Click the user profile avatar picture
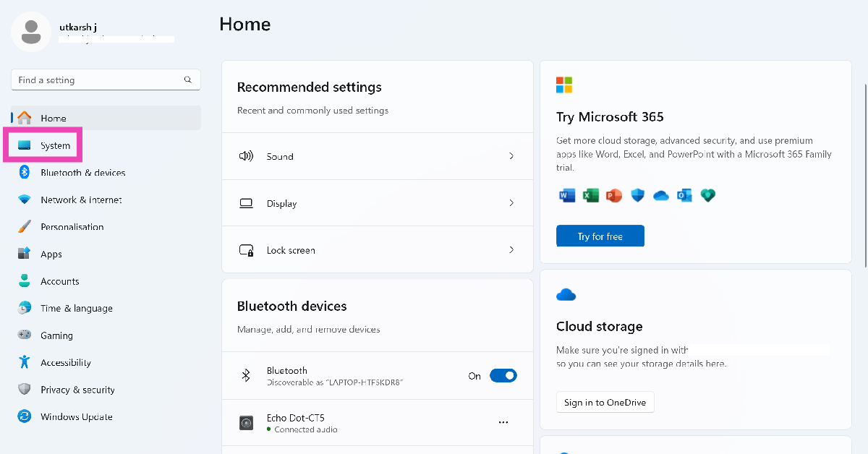868x454 pixels. click(31, 31)
